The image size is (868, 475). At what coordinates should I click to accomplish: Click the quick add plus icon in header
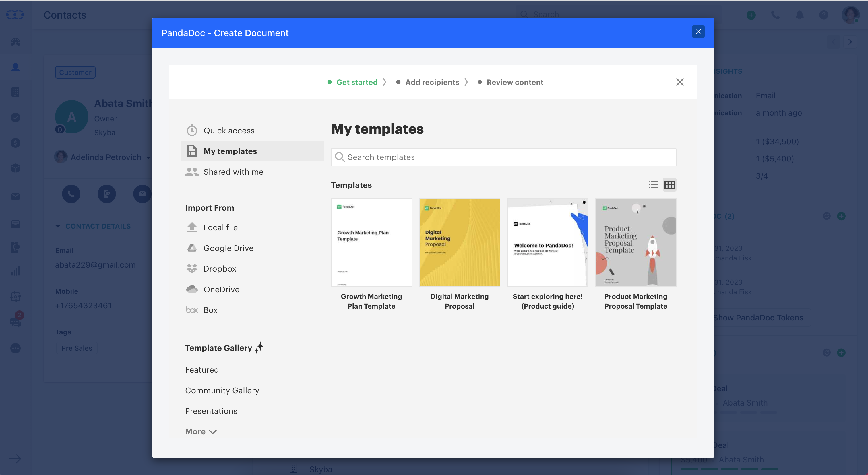751,15
